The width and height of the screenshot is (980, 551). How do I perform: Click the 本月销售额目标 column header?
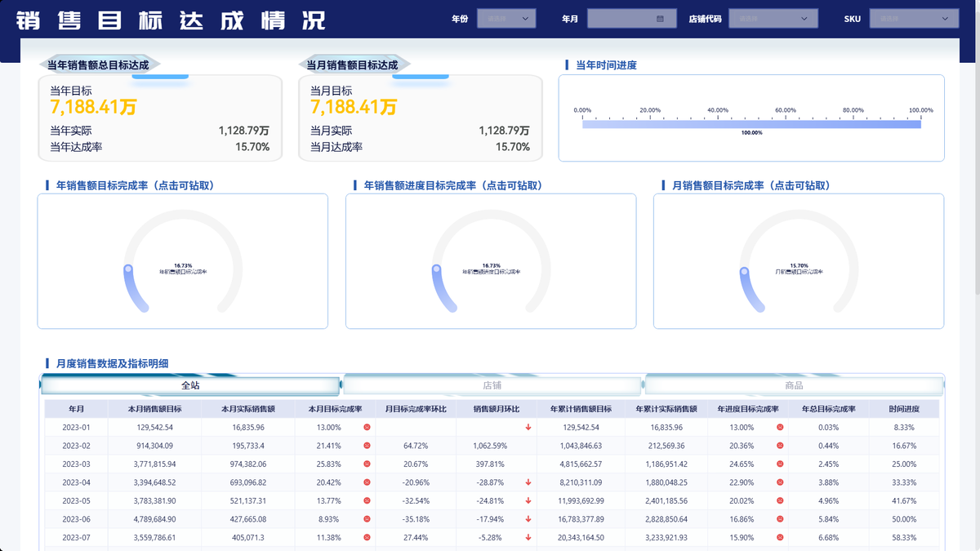coord(154,408)
